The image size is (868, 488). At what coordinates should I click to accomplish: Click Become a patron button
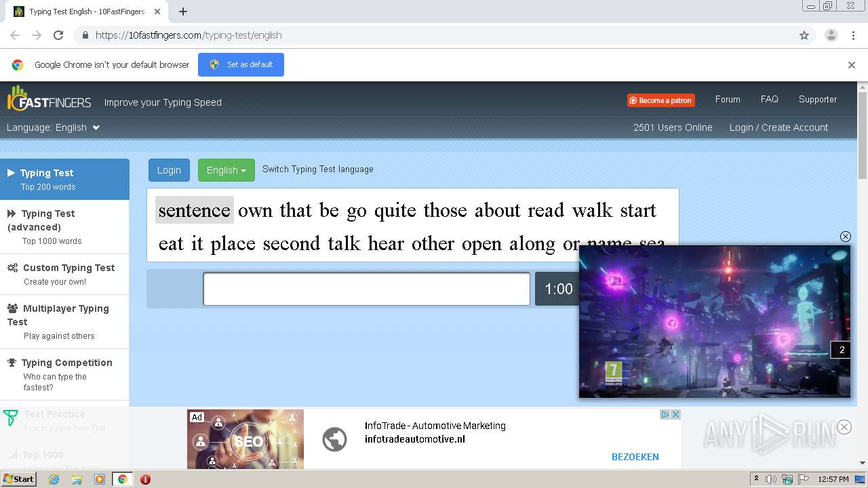pos(660,100)
